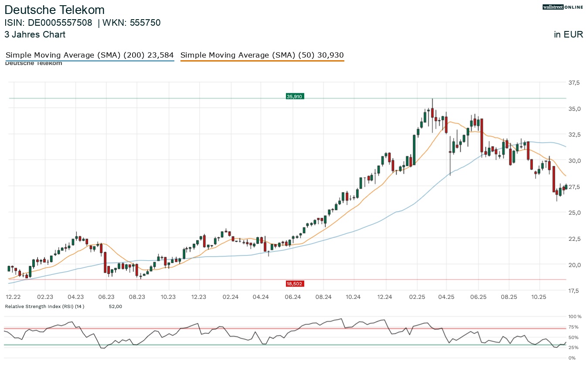Toggle the SMA (200) 23,584 legend entry
The width and height of the screenshot is (588, 370).
coord(89,55)
